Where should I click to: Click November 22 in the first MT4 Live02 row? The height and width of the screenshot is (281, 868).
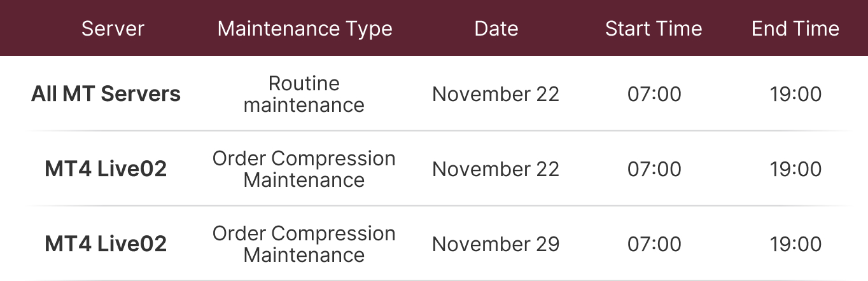(496, 169)
